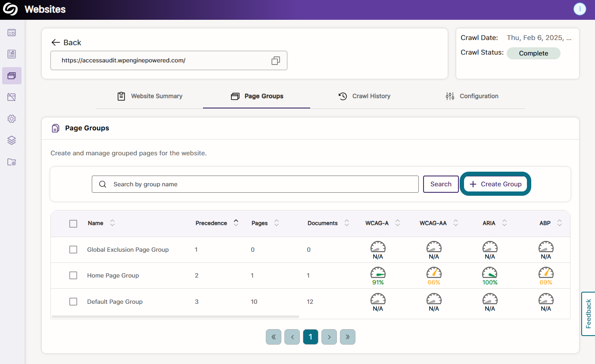Select the Page Groups tab

click(x=257, y=96)
